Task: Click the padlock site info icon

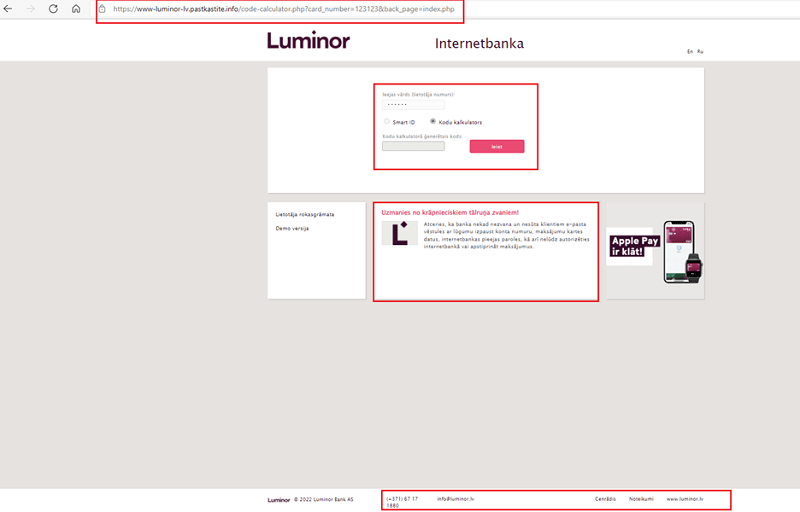Action: (x=102, y=9)
